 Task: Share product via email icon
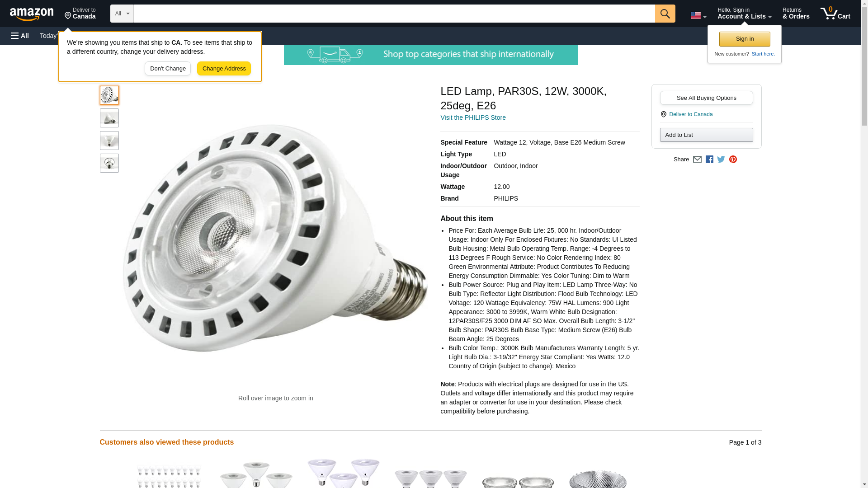697,160
